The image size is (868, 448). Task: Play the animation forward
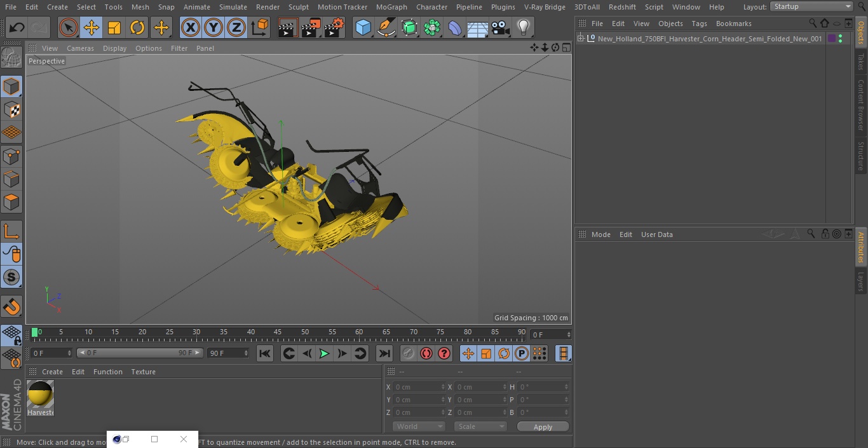point(324,353)
